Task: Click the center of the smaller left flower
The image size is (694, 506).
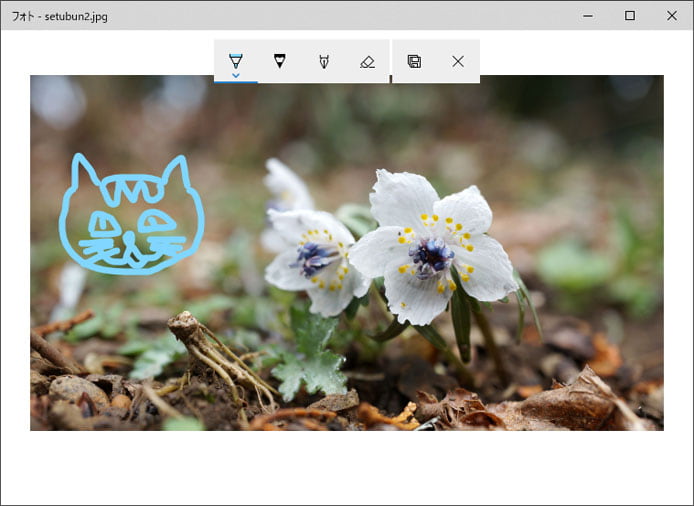Action: [315, 258]
